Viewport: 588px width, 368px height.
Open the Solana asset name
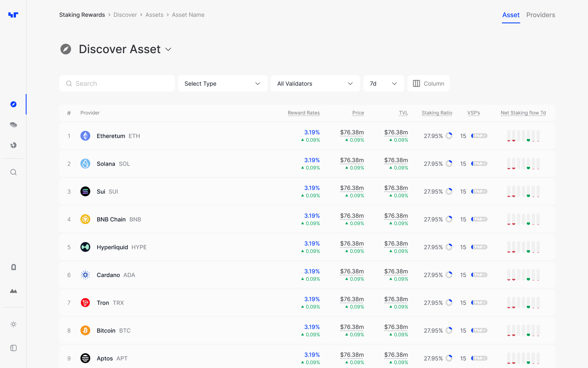click(x=106, y=164)
